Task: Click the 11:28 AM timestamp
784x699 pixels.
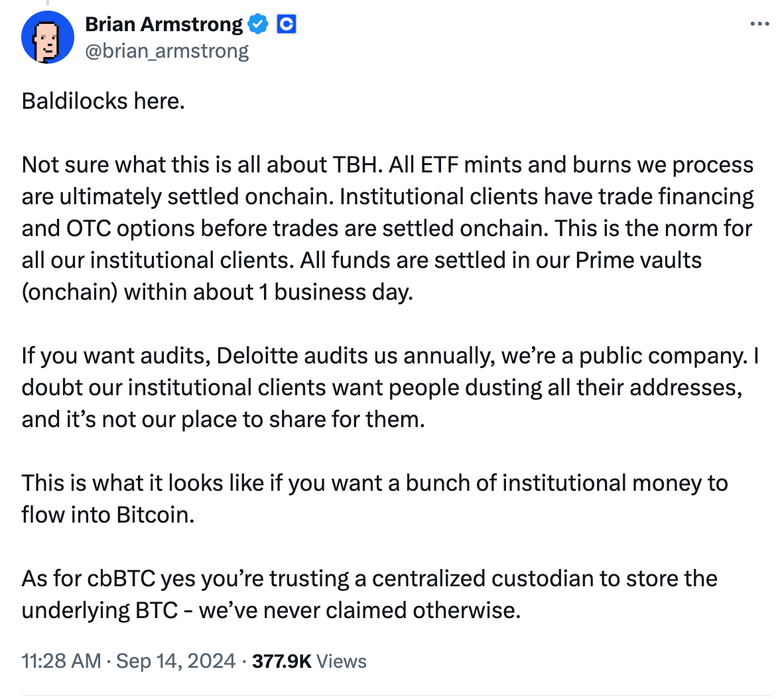Action: [x=61, y=661]
